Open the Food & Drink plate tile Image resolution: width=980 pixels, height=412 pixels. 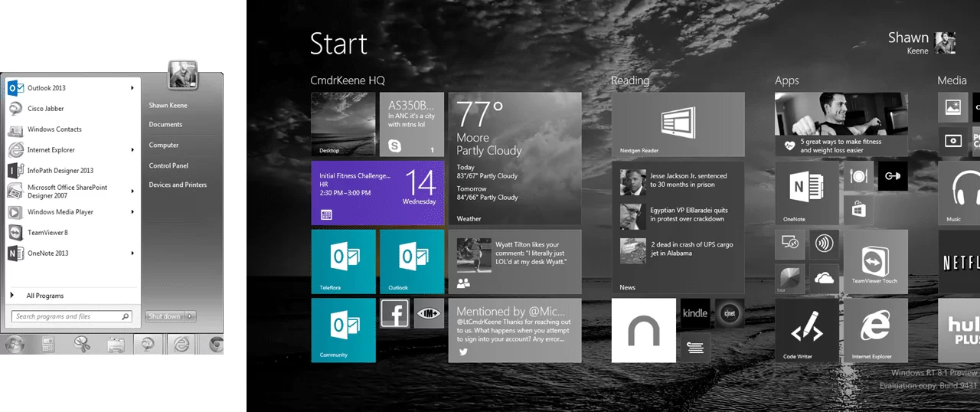(x=858, y=176)
